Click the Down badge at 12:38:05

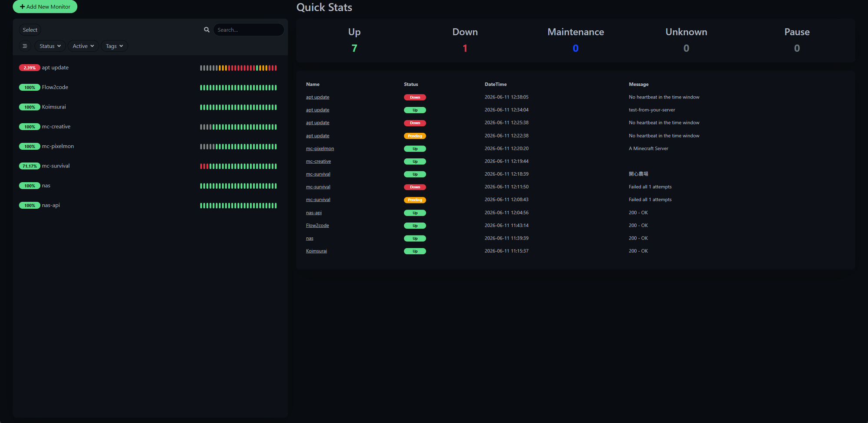(415, 97)
